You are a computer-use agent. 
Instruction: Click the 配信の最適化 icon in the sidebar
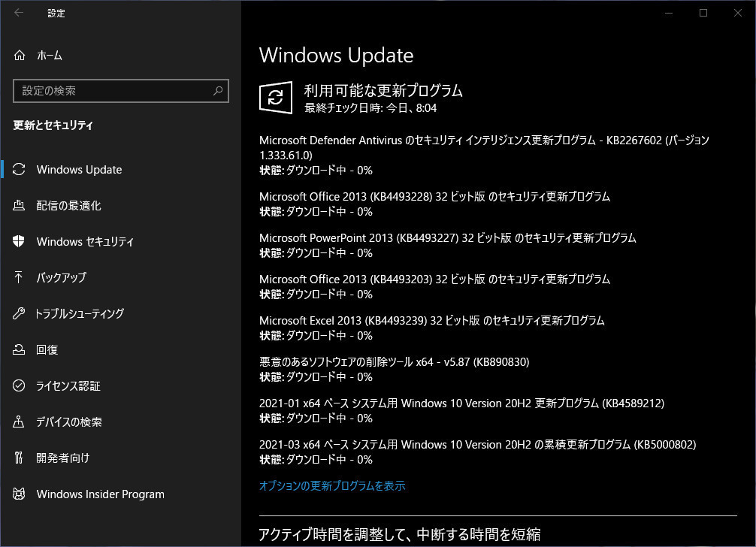[19, 206]
